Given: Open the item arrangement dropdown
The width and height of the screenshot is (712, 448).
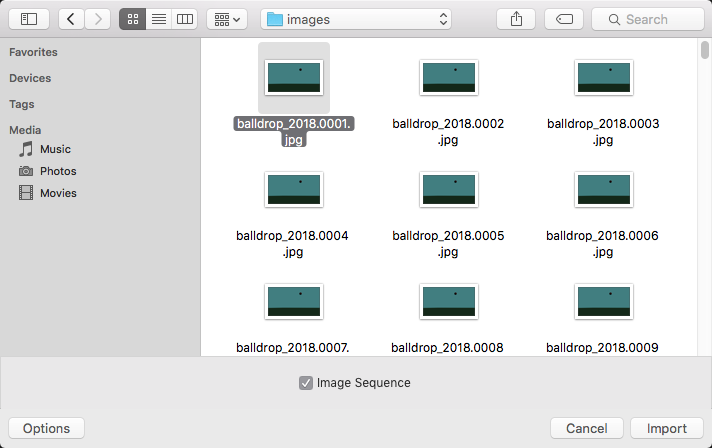Looking at the screenshot, I should (x=227, y=19).
